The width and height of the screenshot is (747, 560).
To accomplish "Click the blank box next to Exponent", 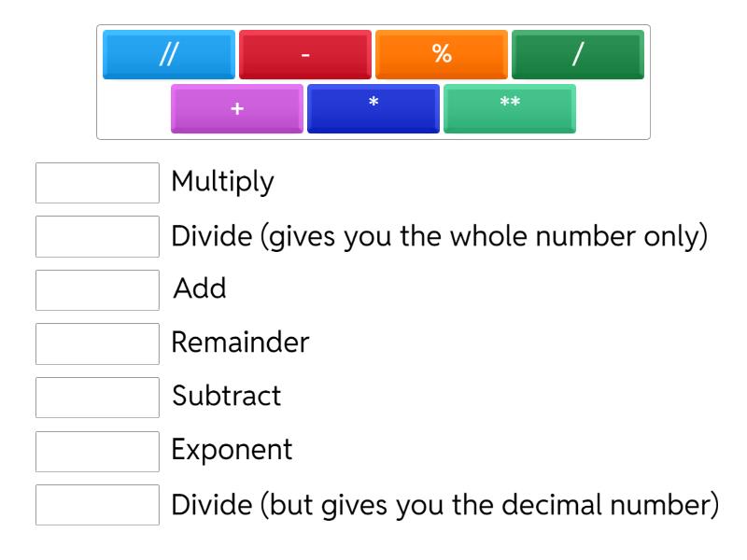I will 97,451.
